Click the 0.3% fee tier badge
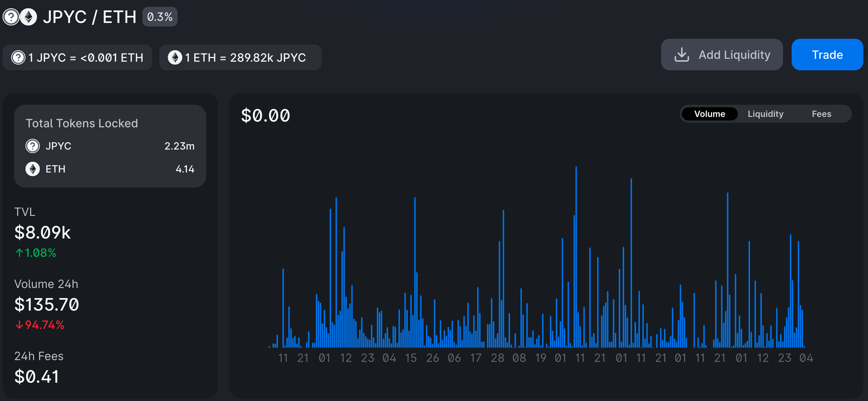The image size is (868, 401). click(x=160, y=17)
